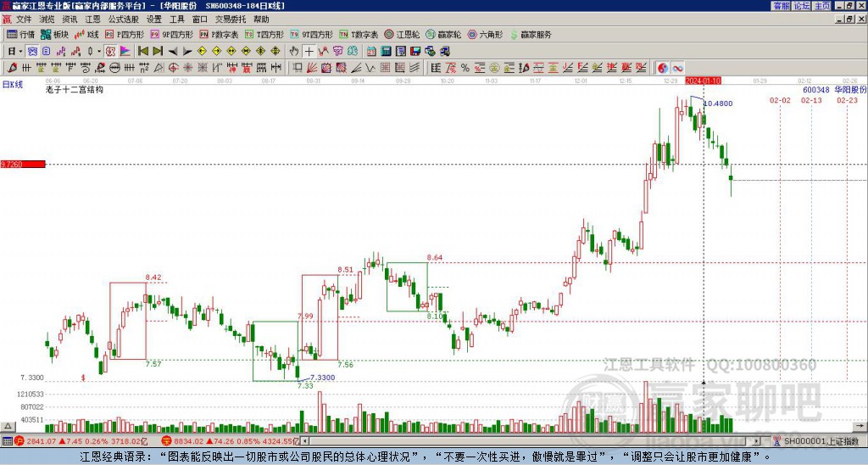Toggle the 权 adjustment button
The image size is (868, 465).
(110, 51)
